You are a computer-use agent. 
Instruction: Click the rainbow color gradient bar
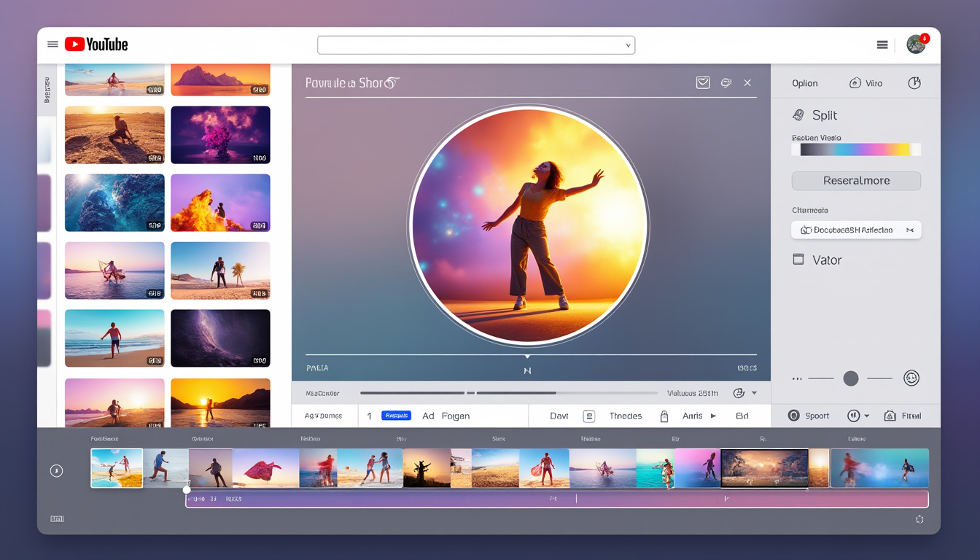click(x=856, y=149)
